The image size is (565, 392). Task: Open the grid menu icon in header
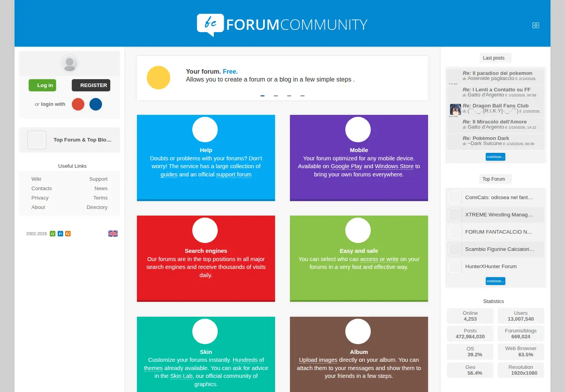tap(536, 25)
